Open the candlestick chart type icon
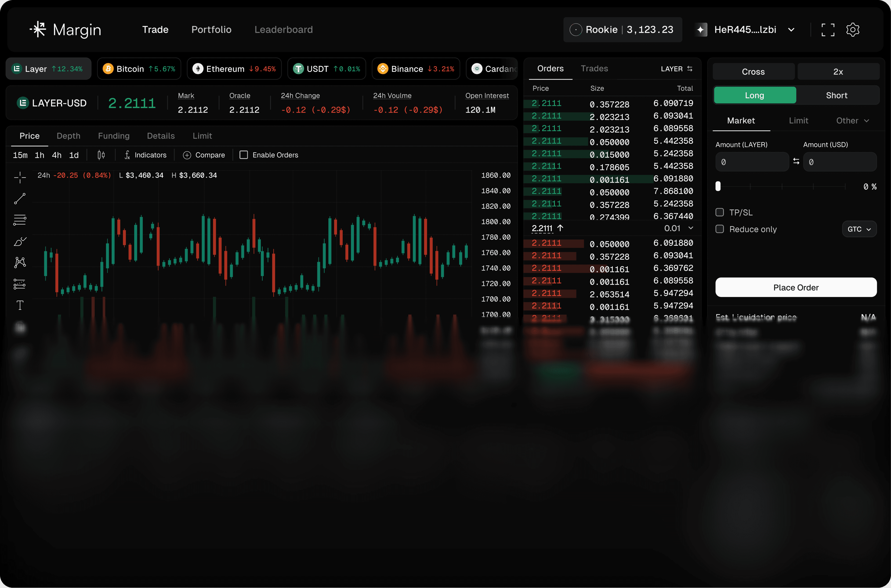Screen dimensions: 891x588 point(101,155)
